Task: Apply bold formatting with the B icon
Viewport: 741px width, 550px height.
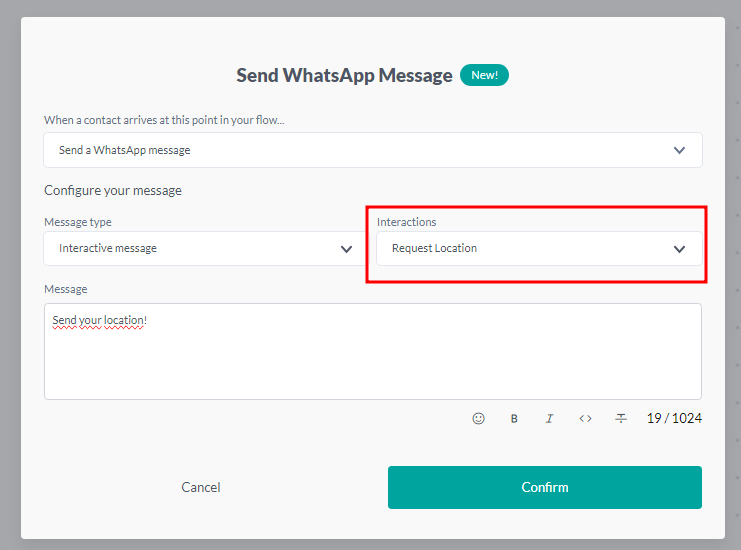Action: [x=514, y=418]
